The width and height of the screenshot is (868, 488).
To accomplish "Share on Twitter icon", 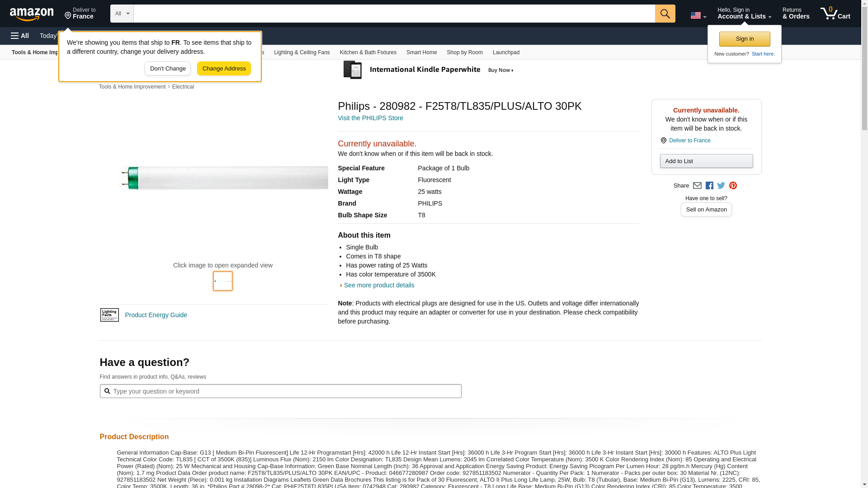I will point(721,186).
